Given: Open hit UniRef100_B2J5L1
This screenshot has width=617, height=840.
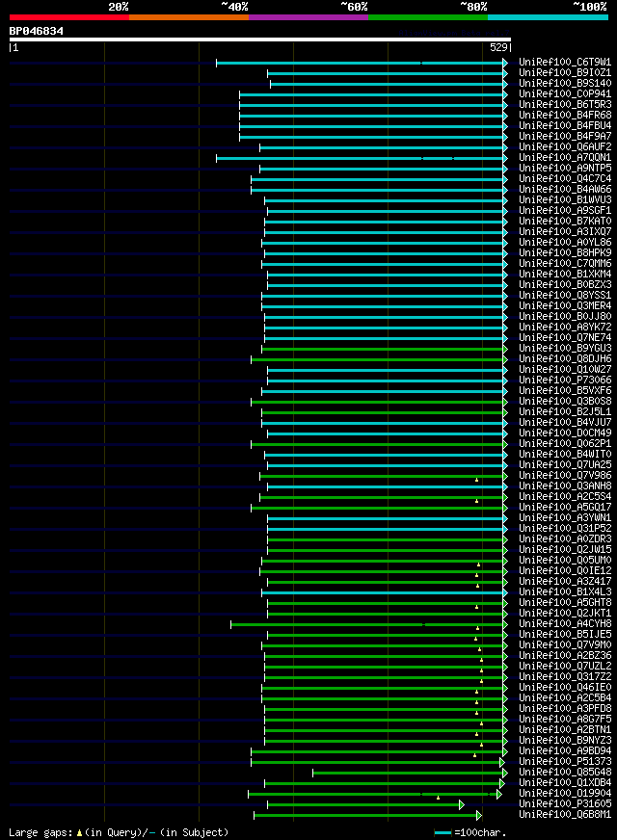Looking at the screenshot, I should [x=565, y=412].
